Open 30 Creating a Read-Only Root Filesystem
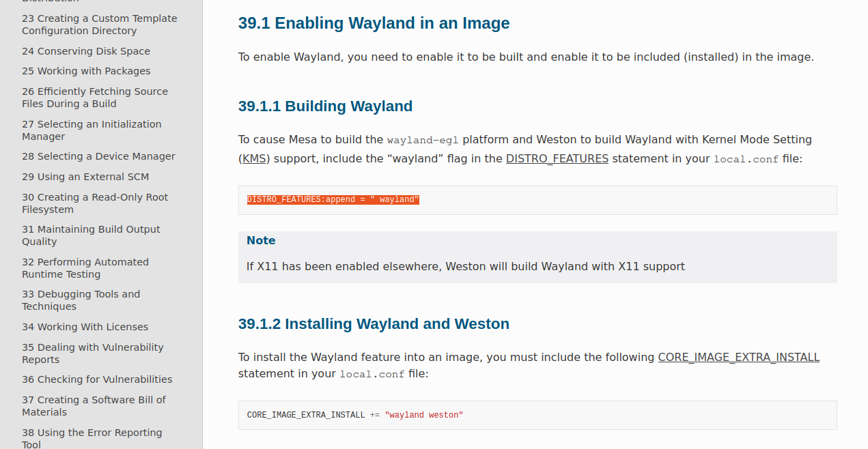Image resolution: width=868 pixels, height=449 pixels. pos(94,203)
